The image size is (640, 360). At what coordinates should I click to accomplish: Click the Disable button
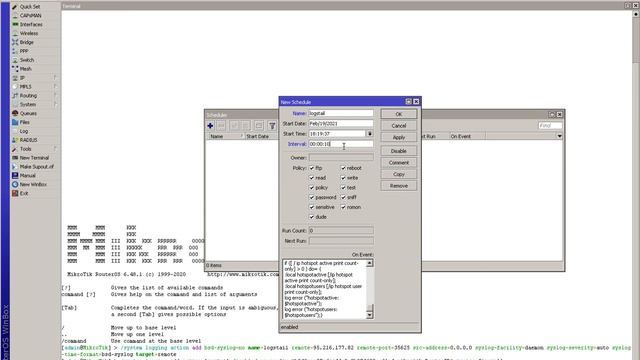click(399, 151)
